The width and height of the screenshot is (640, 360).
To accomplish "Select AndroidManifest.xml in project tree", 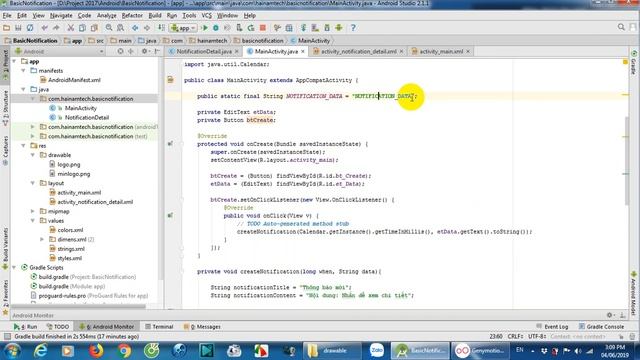I will [74, 80].
